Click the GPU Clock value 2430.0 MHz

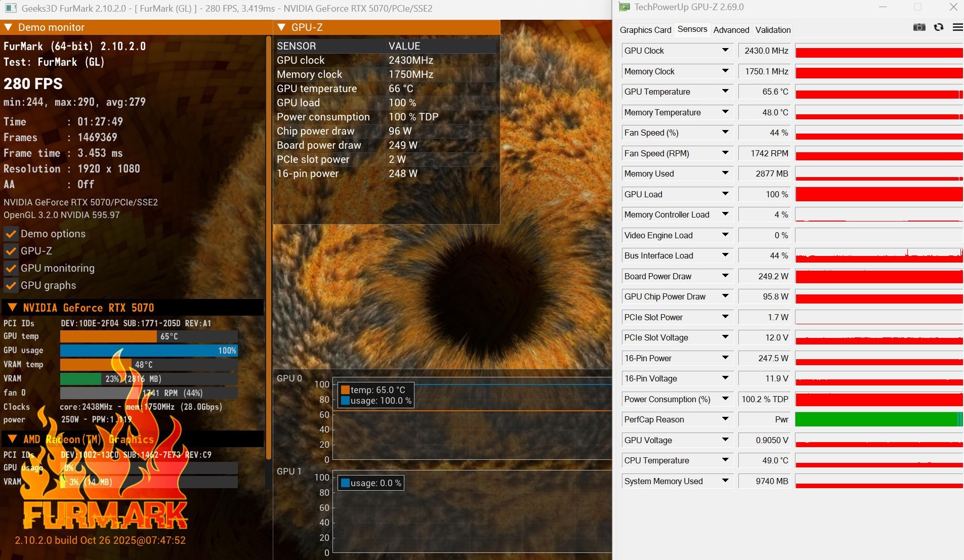point(765,51)
